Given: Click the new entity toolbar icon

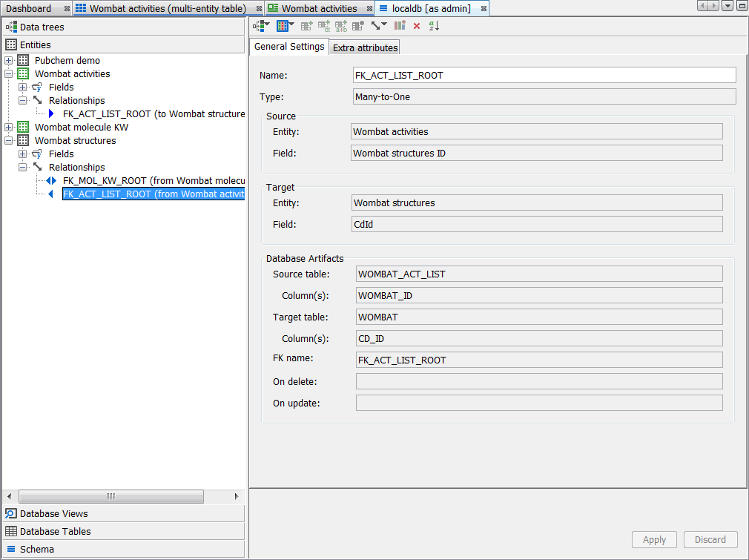Looking at the screenshot, I should [284, 26].
